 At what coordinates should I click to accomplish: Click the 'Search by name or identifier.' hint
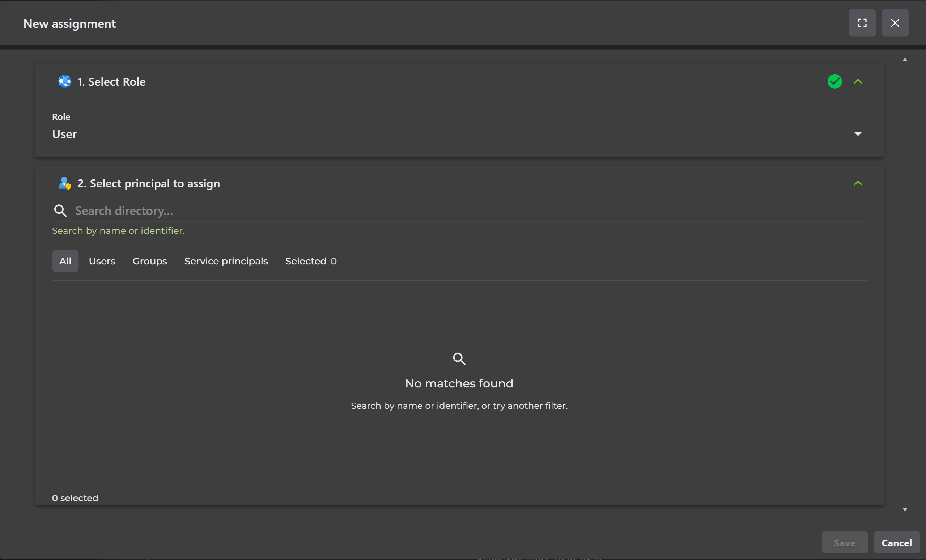118,230
